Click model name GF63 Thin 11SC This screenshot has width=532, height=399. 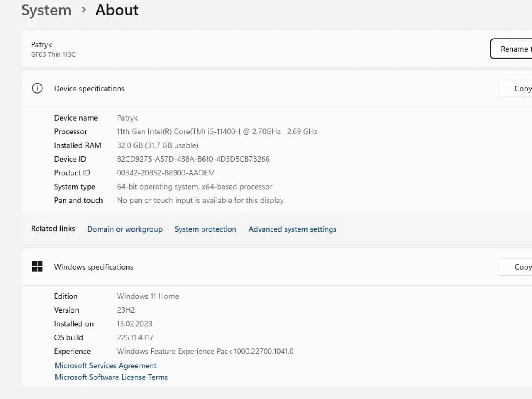pyautogui.click(x=53, y=54)
